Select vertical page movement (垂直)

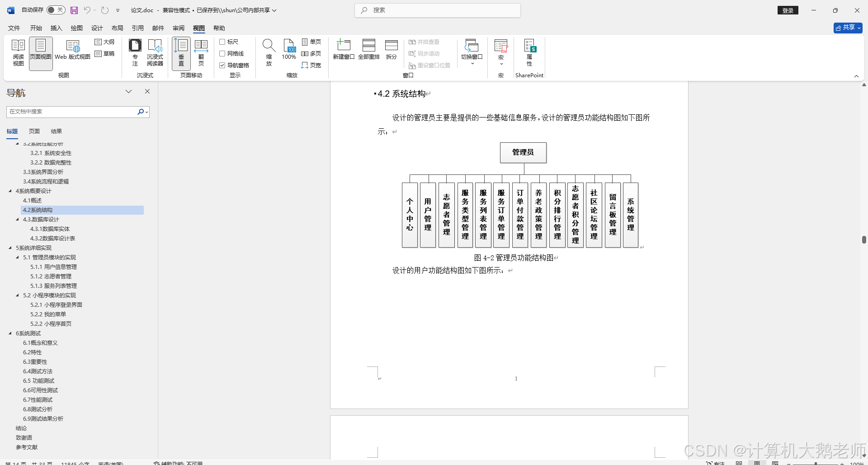181,53
